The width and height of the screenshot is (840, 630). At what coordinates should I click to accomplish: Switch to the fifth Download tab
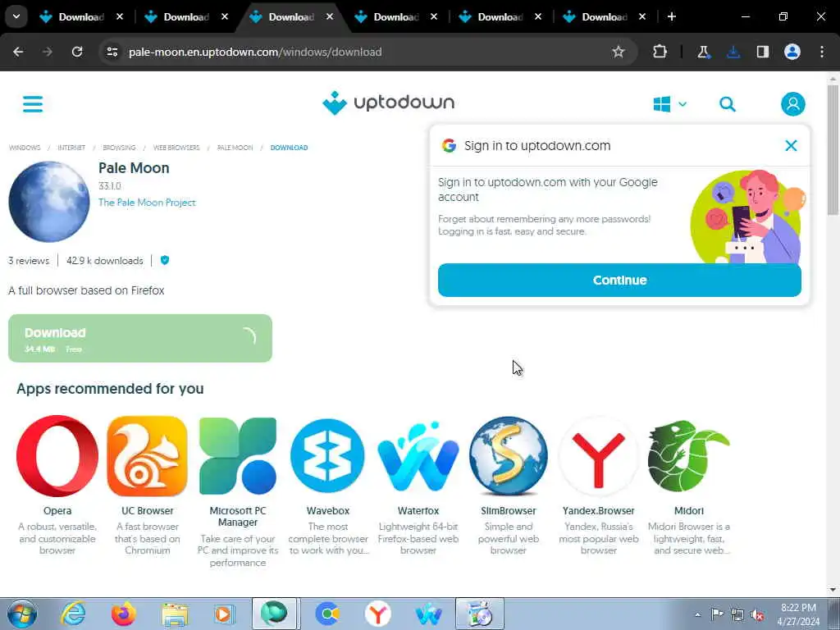[x=500, y=17]
